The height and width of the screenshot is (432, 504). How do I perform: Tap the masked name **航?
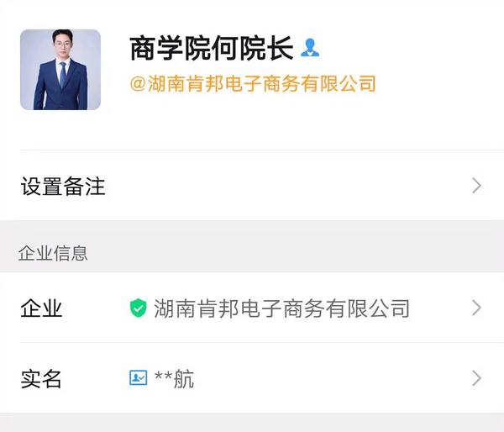coord(174,378)
